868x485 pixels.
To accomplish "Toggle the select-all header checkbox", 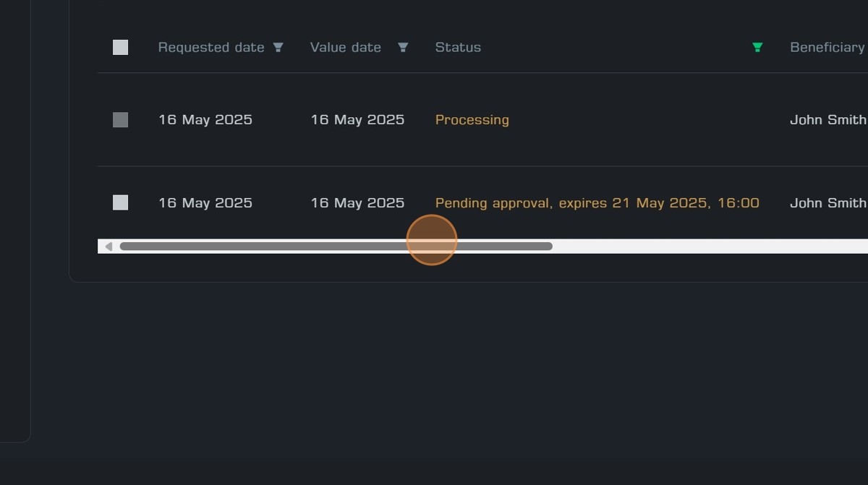I will 121,48.
